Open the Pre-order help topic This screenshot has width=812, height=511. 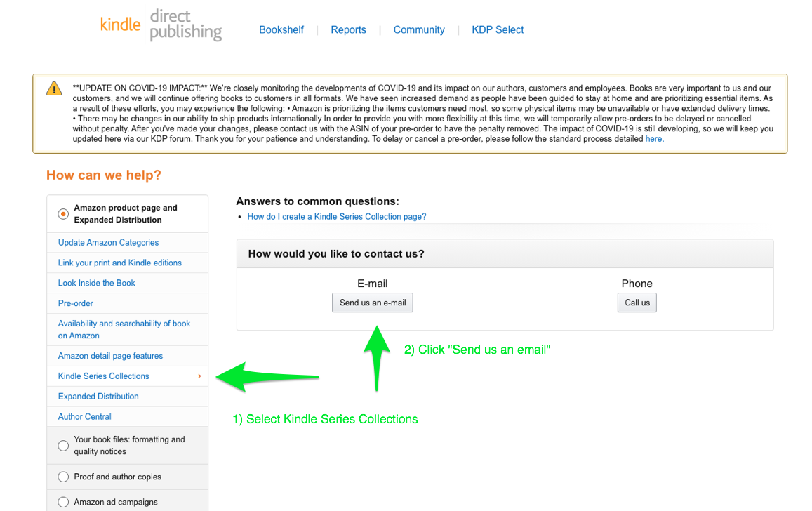click(x=75, y=303)
